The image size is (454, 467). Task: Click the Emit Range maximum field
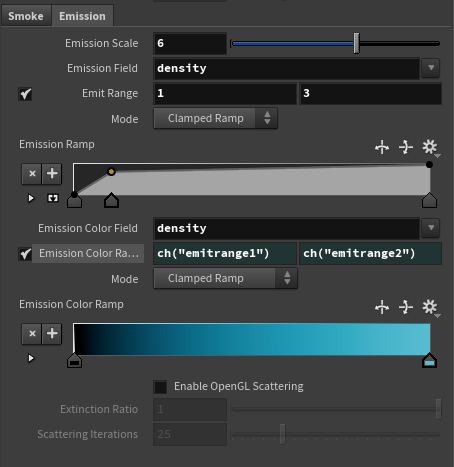tap(371, 93)
